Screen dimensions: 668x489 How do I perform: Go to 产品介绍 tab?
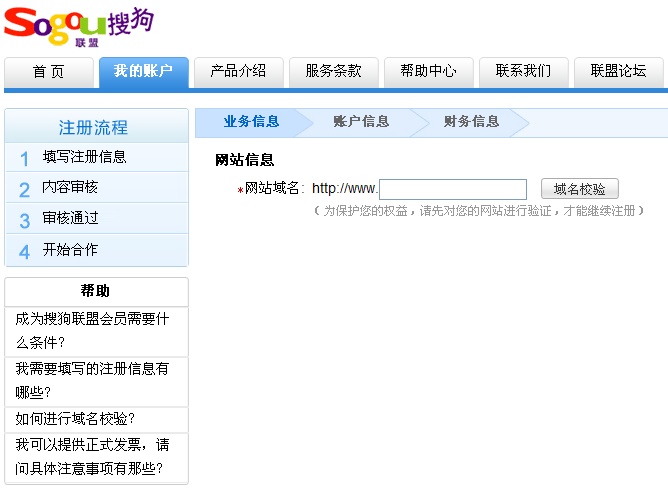click(238, 72)
